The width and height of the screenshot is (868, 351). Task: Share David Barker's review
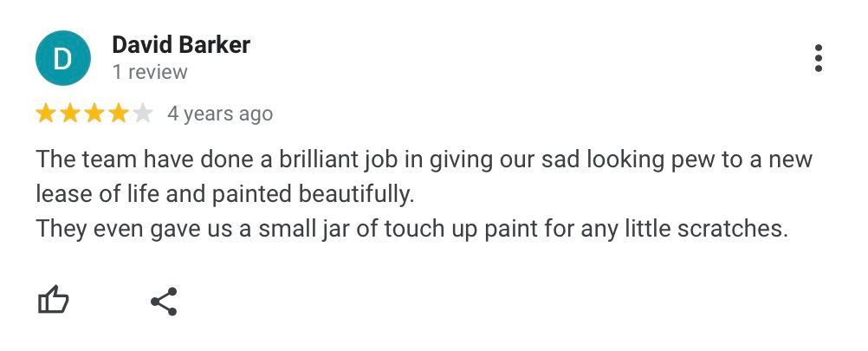(x=164, y=302)
